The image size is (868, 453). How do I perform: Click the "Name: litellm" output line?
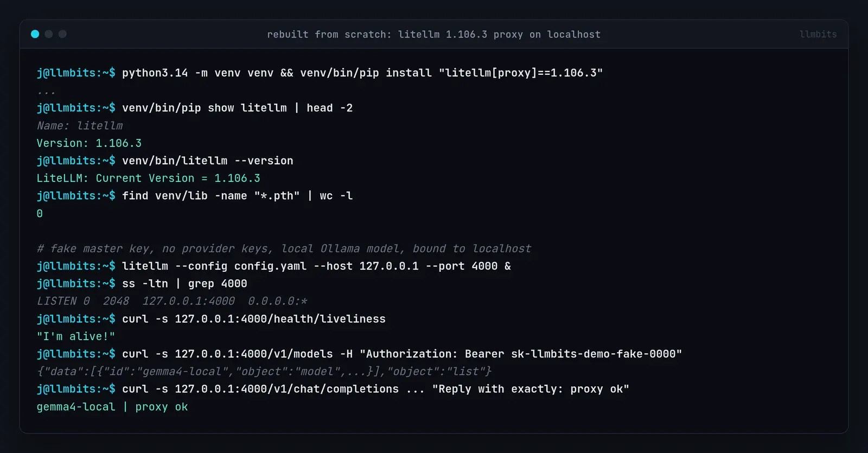click(x=80, y=125)
